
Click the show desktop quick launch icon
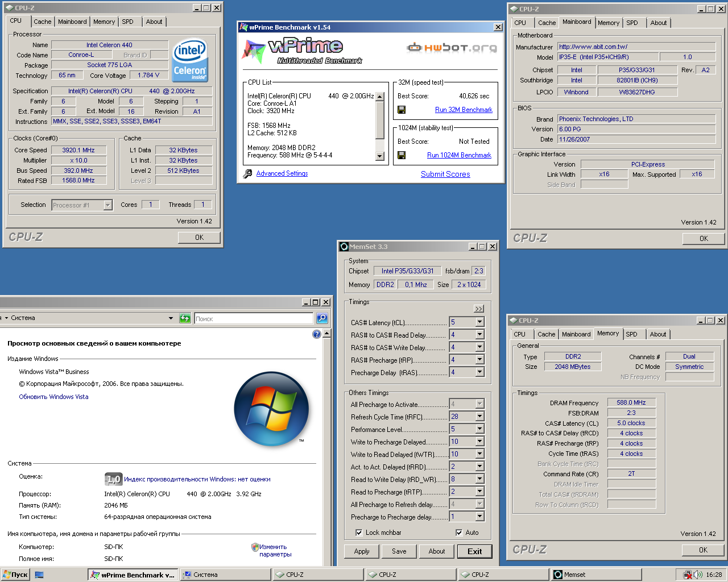[x=39, y=575]
